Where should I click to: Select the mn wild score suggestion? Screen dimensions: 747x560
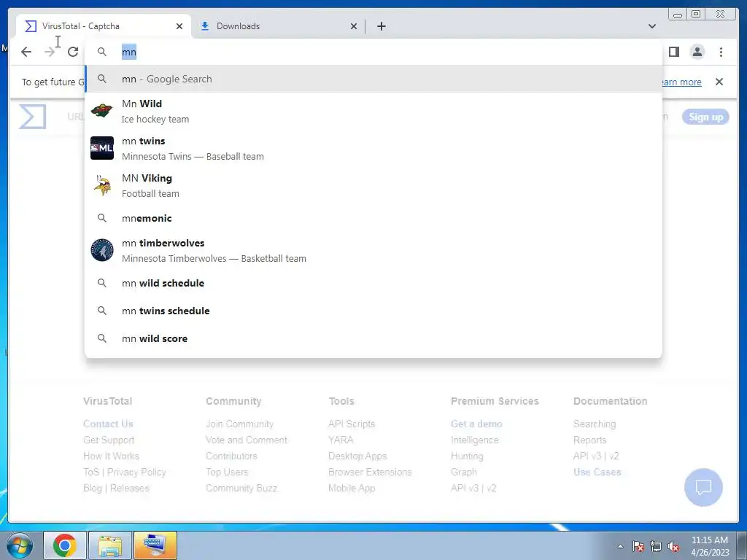[373, 338]
